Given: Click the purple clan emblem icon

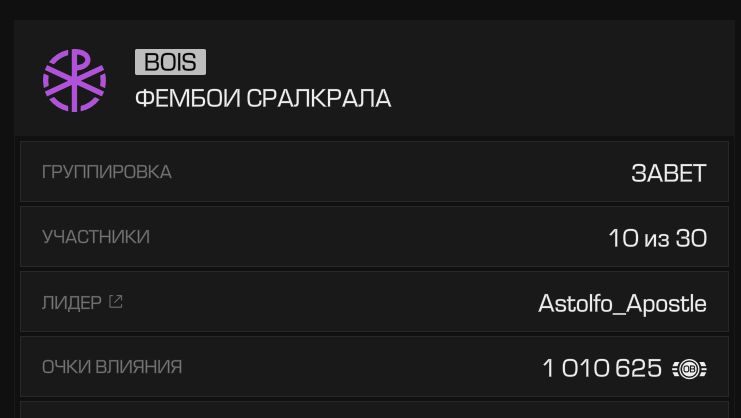Looking at the screenshot, I should click(74, 80).
